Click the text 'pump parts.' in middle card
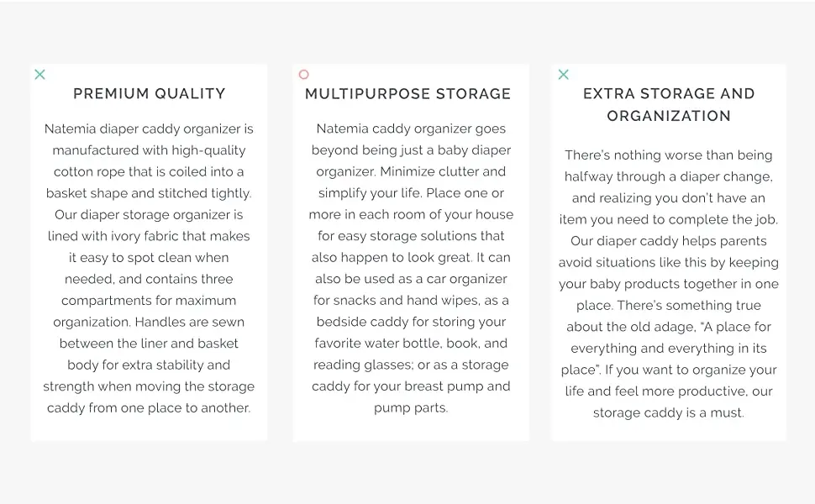This screenshot has width=815, height=504. (x=411, y=408)
